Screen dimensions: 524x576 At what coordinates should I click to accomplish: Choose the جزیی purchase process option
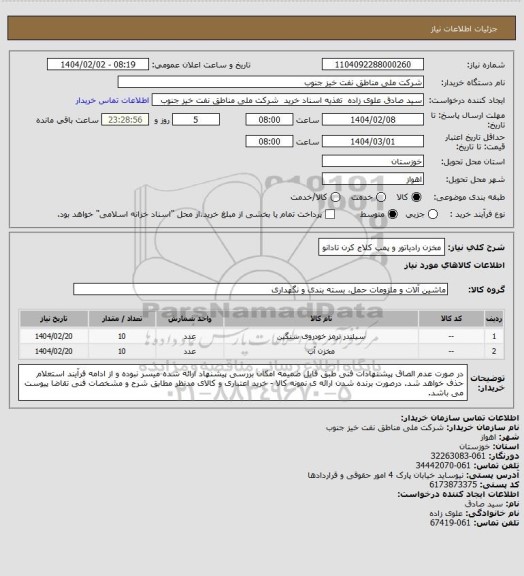point(433,214)
